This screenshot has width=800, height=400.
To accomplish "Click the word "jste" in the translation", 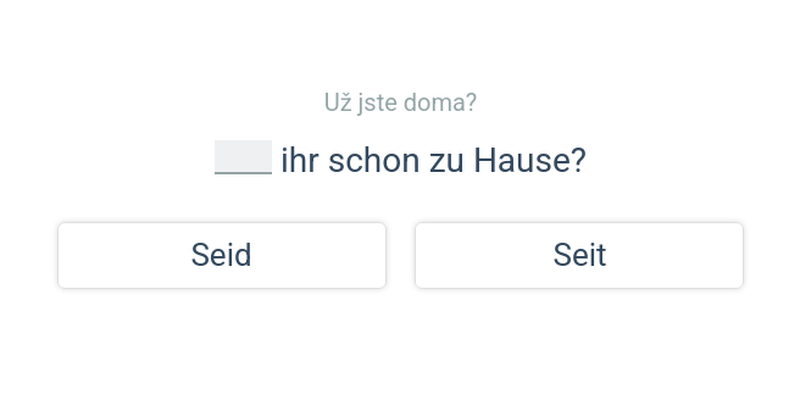I will pyautogui.click(x=379, y=102).
